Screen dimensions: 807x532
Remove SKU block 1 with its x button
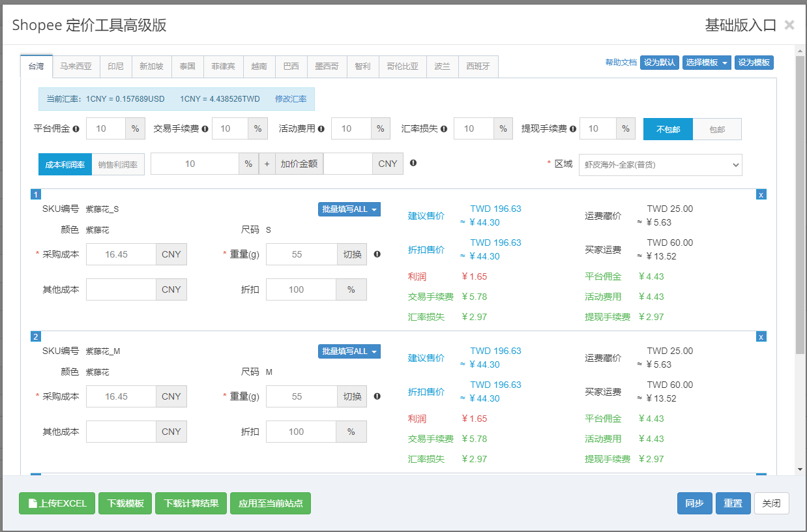[761, 194]
